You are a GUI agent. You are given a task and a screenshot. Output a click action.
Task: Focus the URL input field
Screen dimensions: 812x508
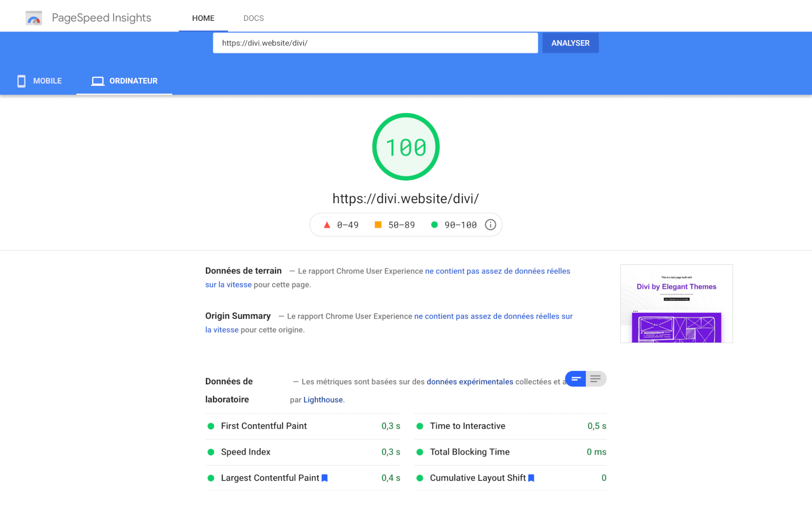click(x=375, y=43)
